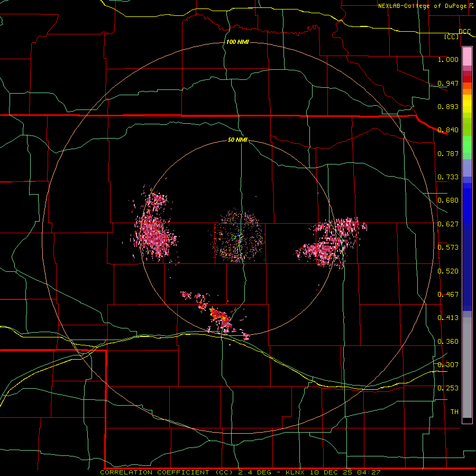Click the 0.680 scale value
The image size is (476, 476).
(x=448, y=200)
